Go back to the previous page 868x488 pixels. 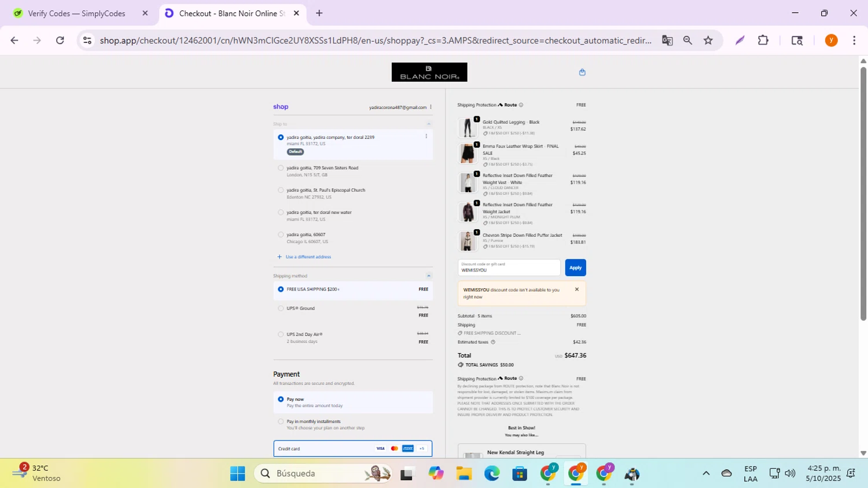(x=14, y=41)
